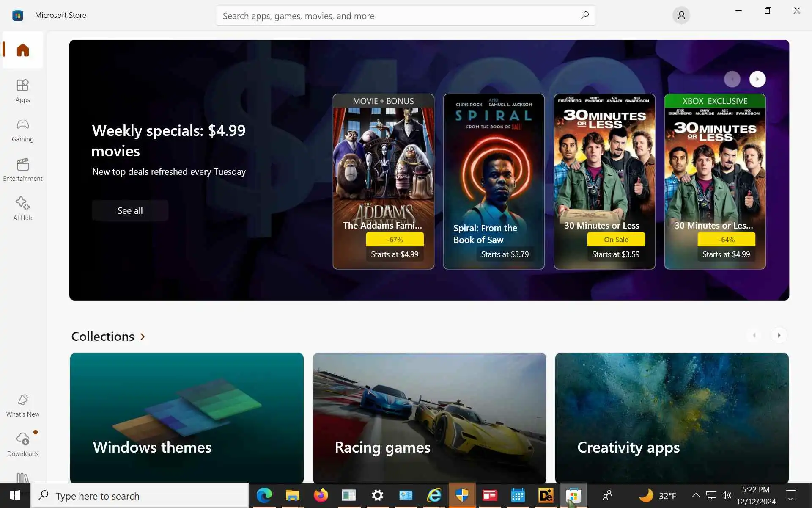Click the magnifier search icon

[x=584, y=16]
